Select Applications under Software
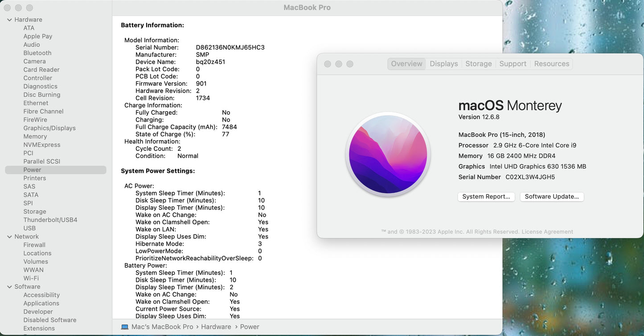Image resolution: width=644 pixels, height=336 pixels. [x=41, y=304]
